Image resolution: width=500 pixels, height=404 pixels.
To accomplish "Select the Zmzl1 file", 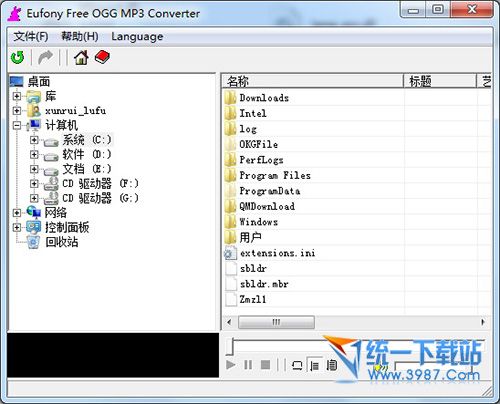I will 253,299.
